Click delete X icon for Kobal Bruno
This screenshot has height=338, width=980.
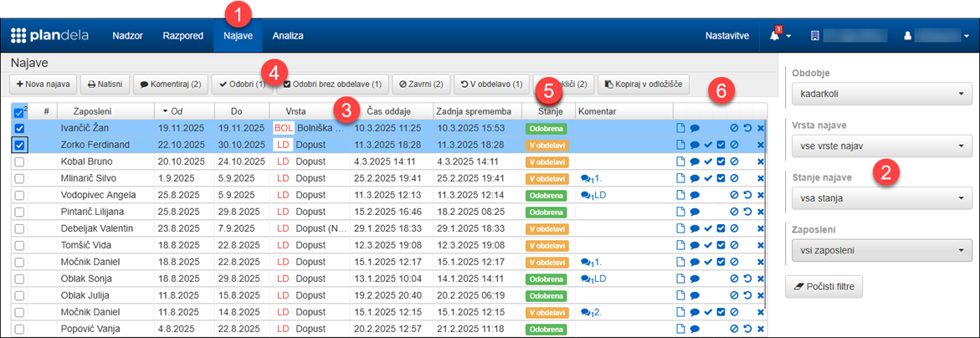[761, 161]
